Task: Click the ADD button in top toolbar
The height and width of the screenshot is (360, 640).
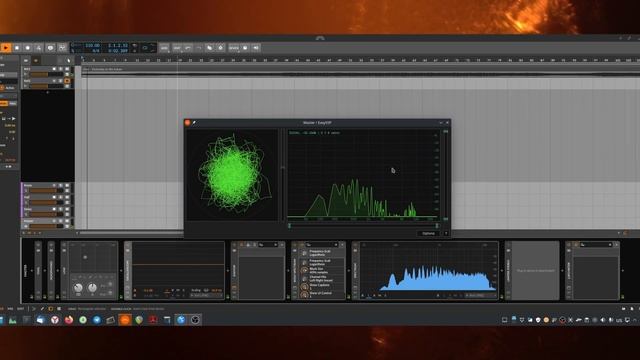Action: pyautogui.click(x=164, y=48)
